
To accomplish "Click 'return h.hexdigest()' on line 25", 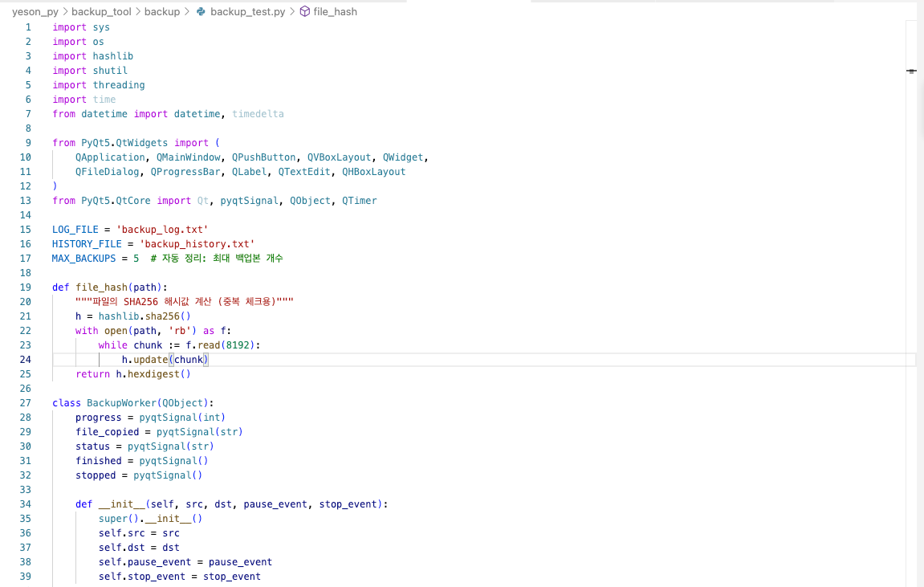I will tap(133, 373).
